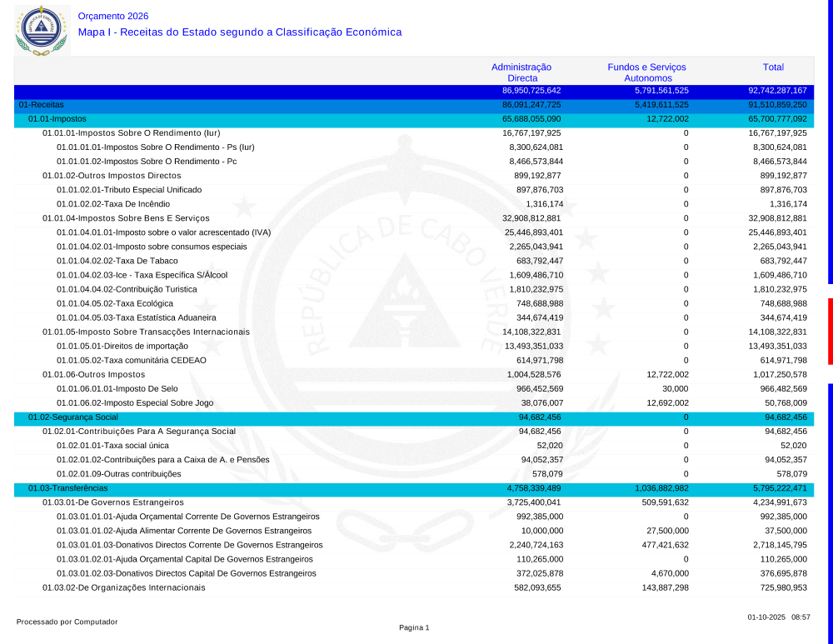Click the Orçamento 2026 title
This screenshot has height=644, width=833.
click(112, 16)
